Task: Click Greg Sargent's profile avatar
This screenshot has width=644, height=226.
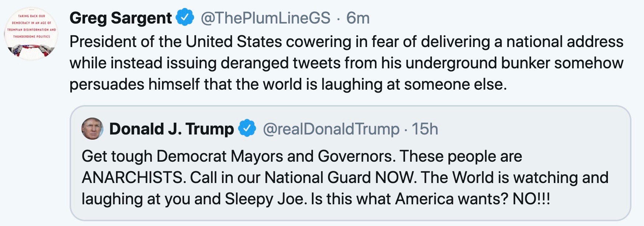Action: [x=31, y=35]
